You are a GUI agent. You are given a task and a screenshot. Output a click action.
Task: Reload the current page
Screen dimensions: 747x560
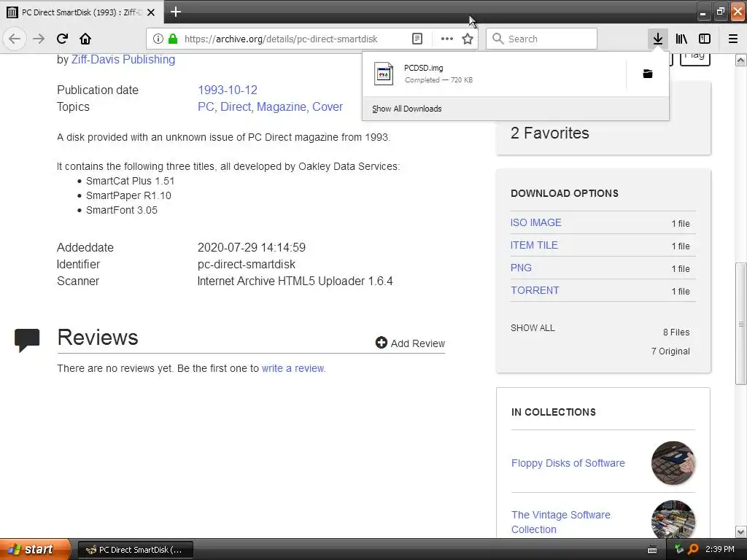[x=62, y=39]
